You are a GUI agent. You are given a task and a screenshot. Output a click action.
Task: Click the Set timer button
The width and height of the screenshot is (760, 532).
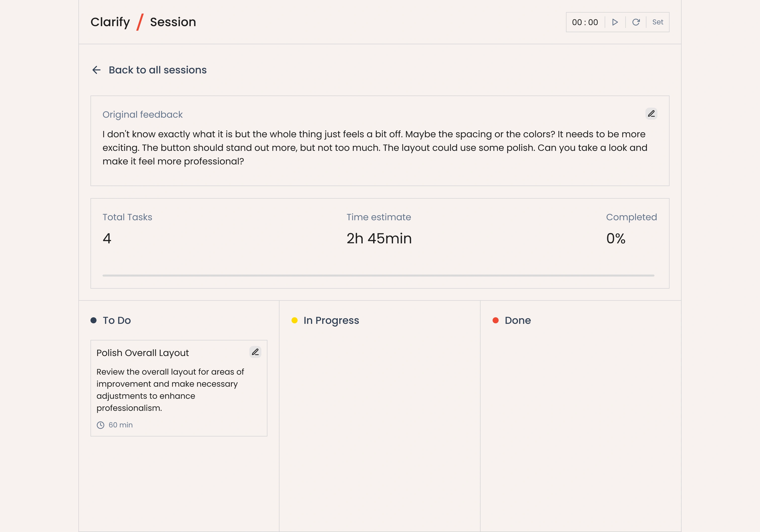click(x=657, y=22)
